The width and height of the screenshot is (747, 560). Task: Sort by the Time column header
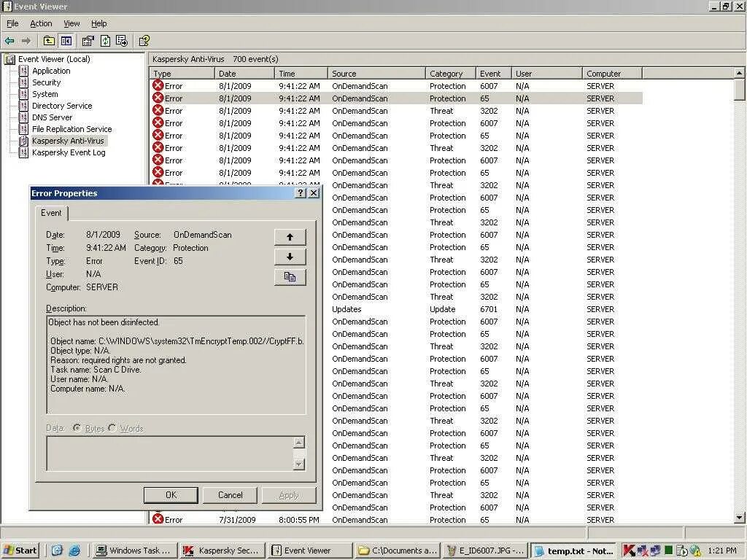[x=301, y=74]
